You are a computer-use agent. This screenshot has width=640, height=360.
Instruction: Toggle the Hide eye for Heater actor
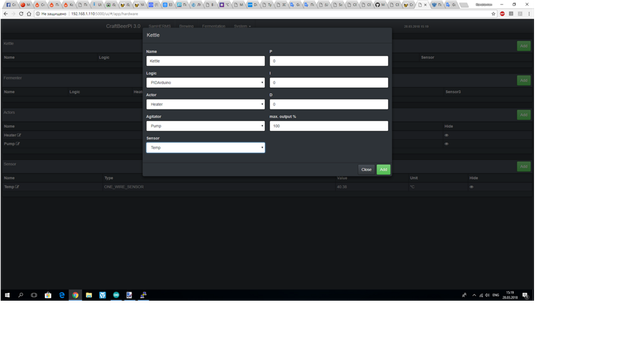tap(447, 135)
